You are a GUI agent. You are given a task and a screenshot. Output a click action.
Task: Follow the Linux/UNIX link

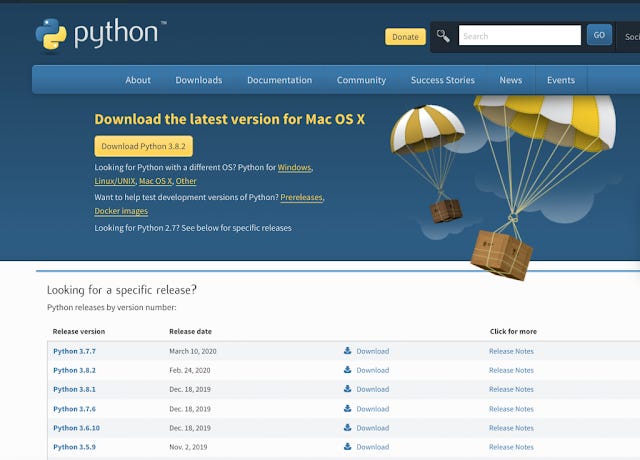coord(115,181)
